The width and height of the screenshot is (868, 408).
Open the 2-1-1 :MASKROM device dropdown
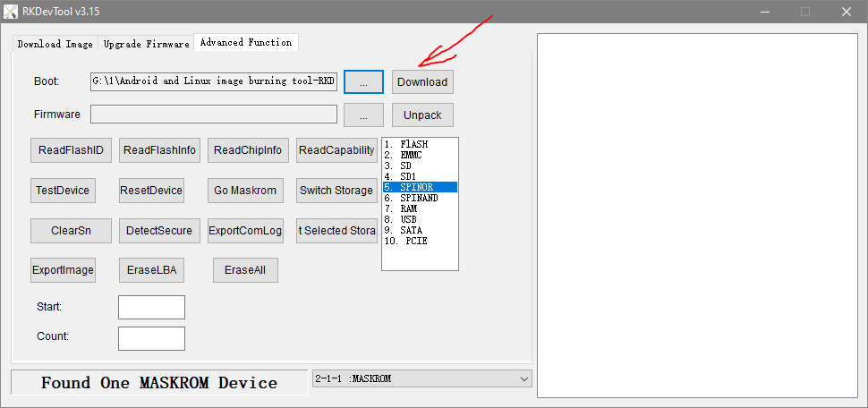tap(421, 378)
